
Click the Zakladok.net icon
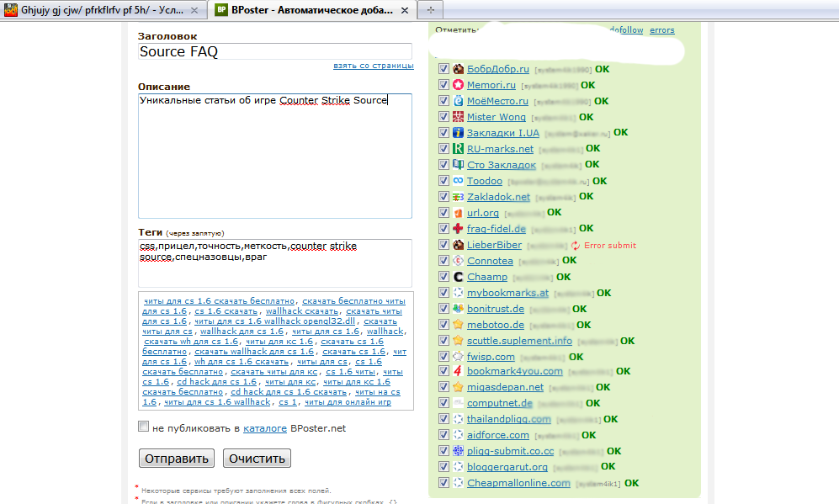pyautogui.click(x=458, y=196)
